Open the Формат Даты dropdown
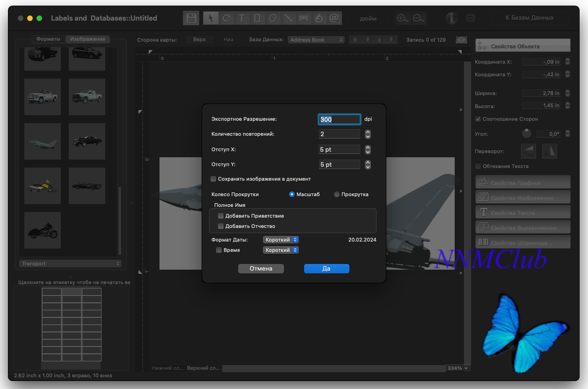The width and height of the screenshot is (588, 389). (x=281, y=240)
